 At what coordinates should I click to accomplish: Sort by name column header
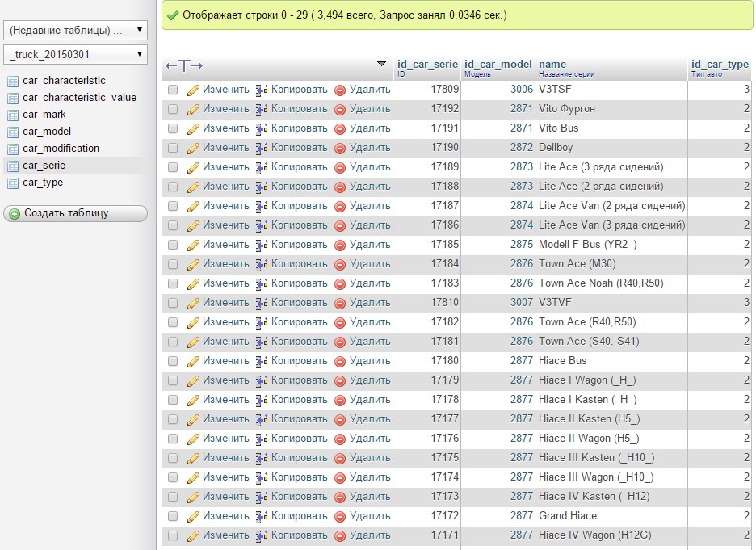point(552,64)
